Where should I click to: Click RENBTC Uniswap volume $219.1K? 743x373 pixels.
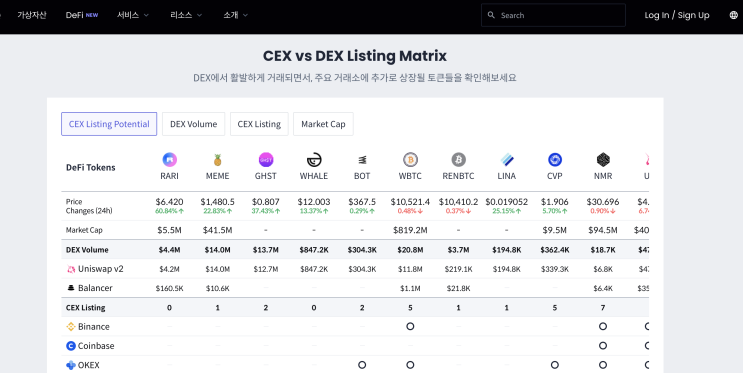[458, 269]
